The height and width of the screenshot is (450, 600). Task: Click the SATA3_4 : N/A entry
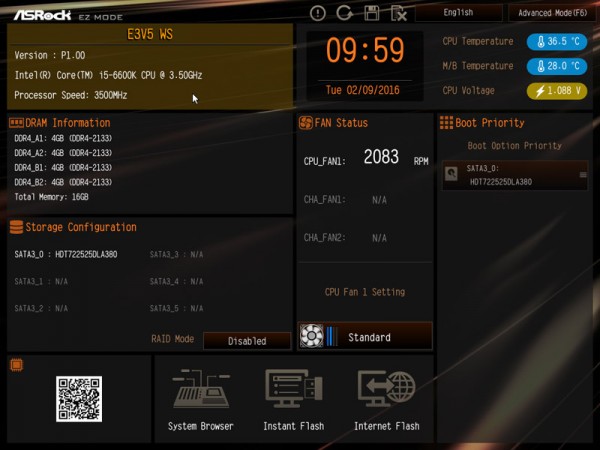[x=176, y=282]
